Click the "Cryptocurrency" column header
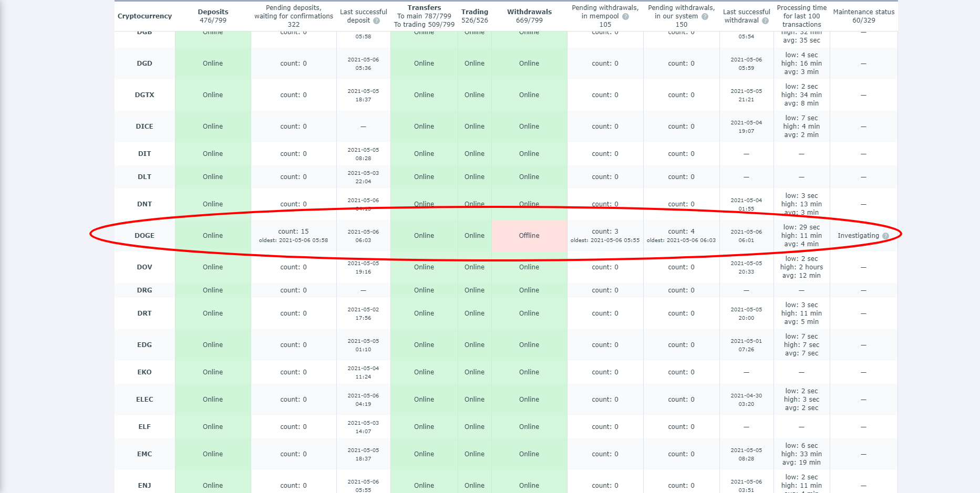 pyautogui.click(x=145, y=16)
